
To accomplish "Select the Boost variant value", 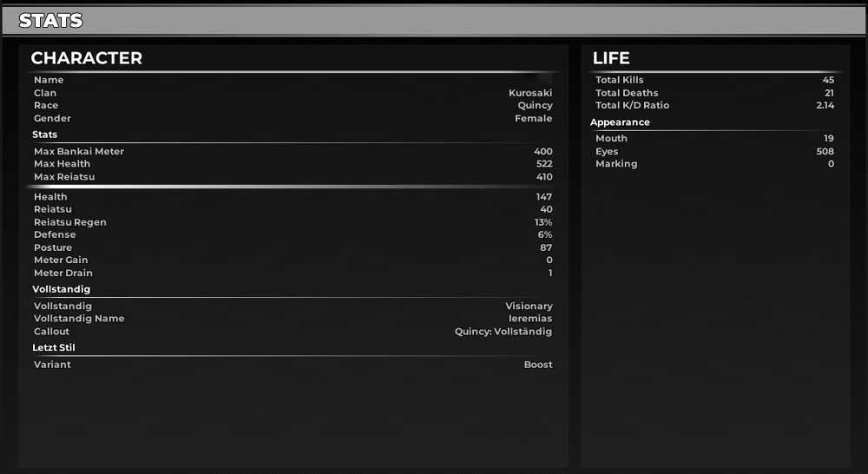I will point(538,365).
